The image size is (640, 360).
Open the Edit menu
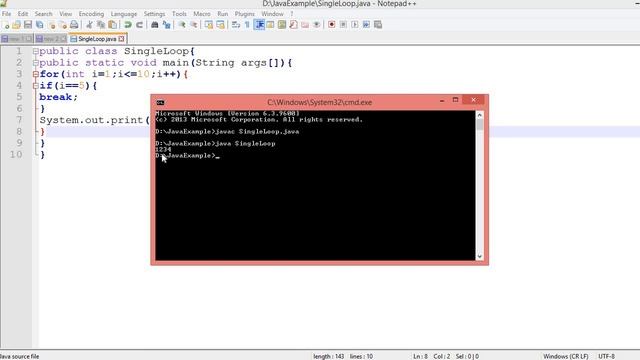(x=23, y=14)
